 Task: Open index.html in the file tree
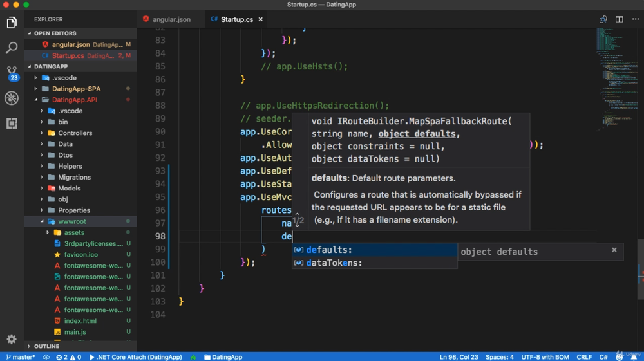point(80,321)
